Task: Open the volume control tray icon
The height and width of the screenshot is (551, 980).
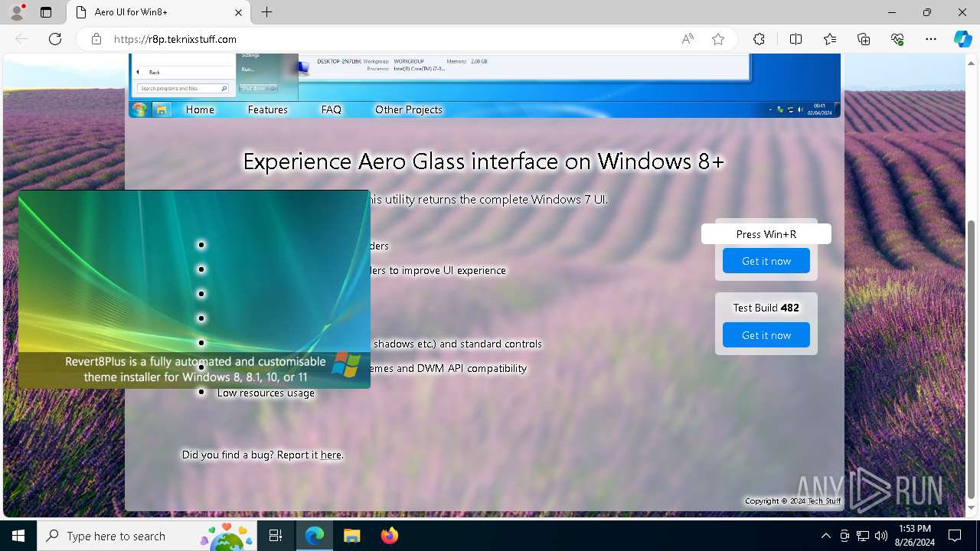Action: [881, 536]
